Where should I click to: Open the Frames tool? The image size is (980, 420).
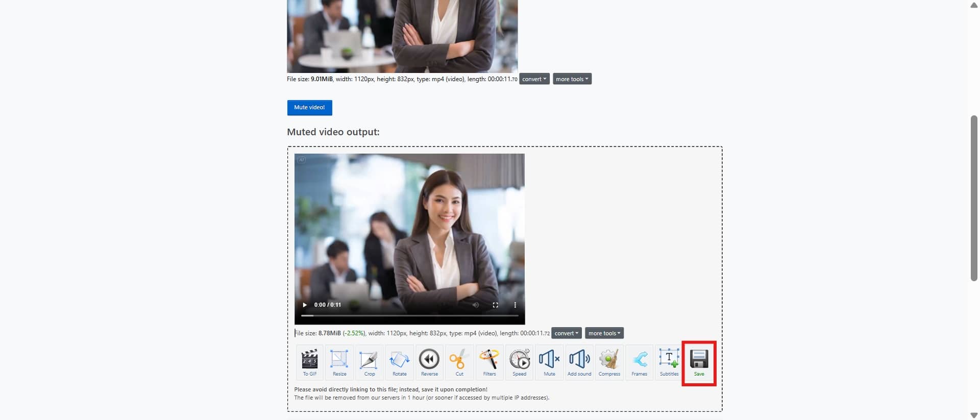tap(639, 362)
